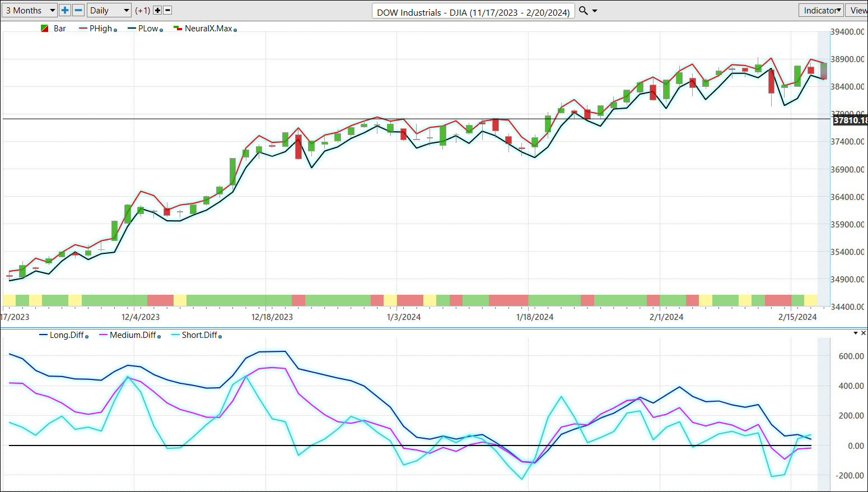Click the 2/1/2024 date axis label
This screenshot has height=492, width=868.
666,317
